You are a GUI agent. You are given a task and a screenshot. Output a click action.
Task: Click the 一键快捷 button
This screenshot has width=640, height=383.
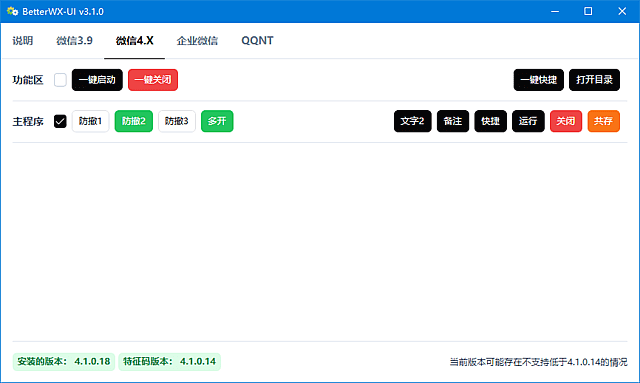539,80
